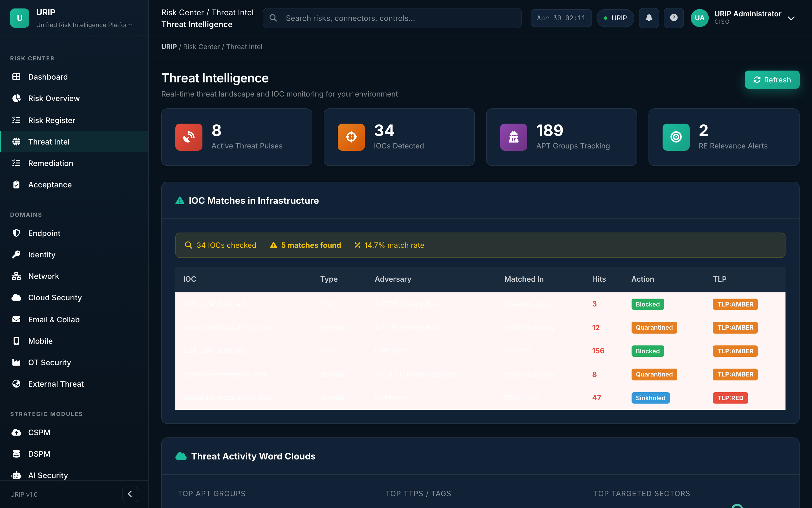This screenshot has width=812, height=508.
Task: Click URIP in the breadcrumb
Action: [x=169, y=47]
